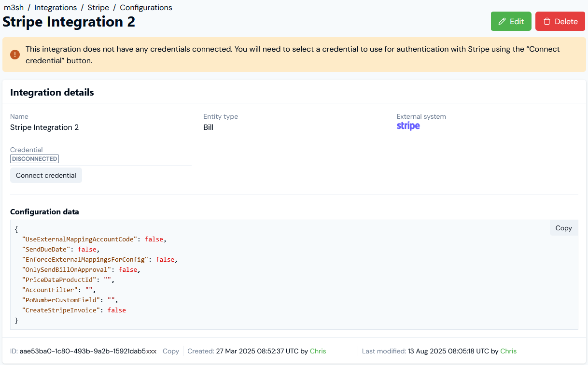This screenshot has height=365, width=588.
Task: Click the trash icon on the Delete button
Action: [547, 21]
